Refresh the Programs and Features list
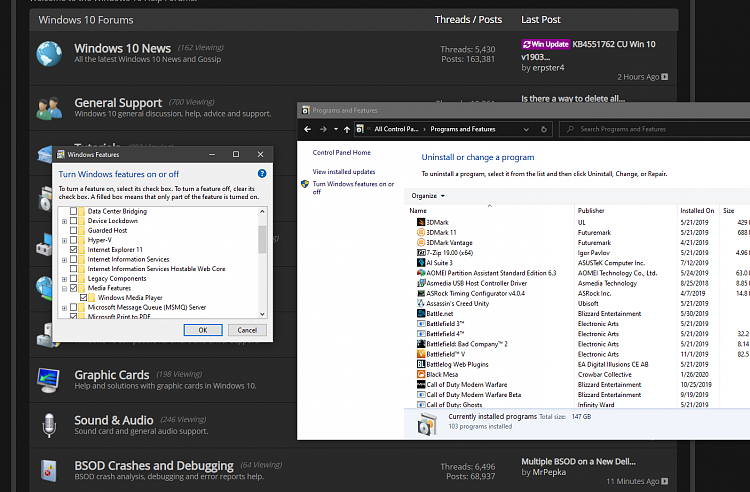This screenshot has width=750, height=492. 543,129
